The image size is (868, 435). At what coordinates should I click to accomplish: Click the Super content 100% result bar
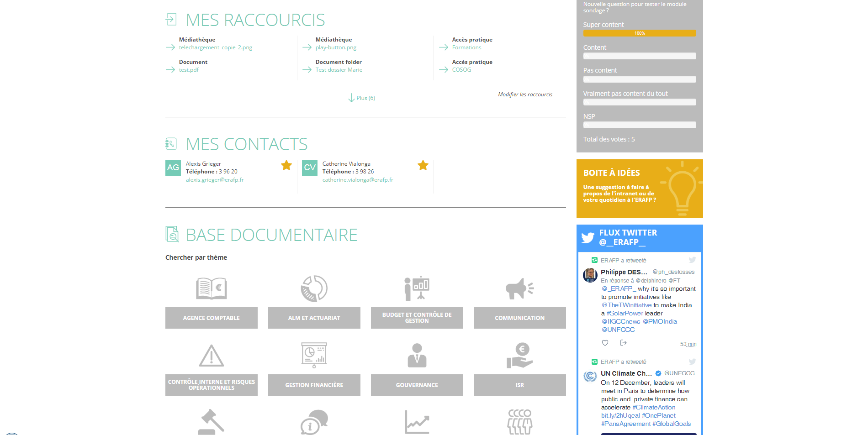640,33
